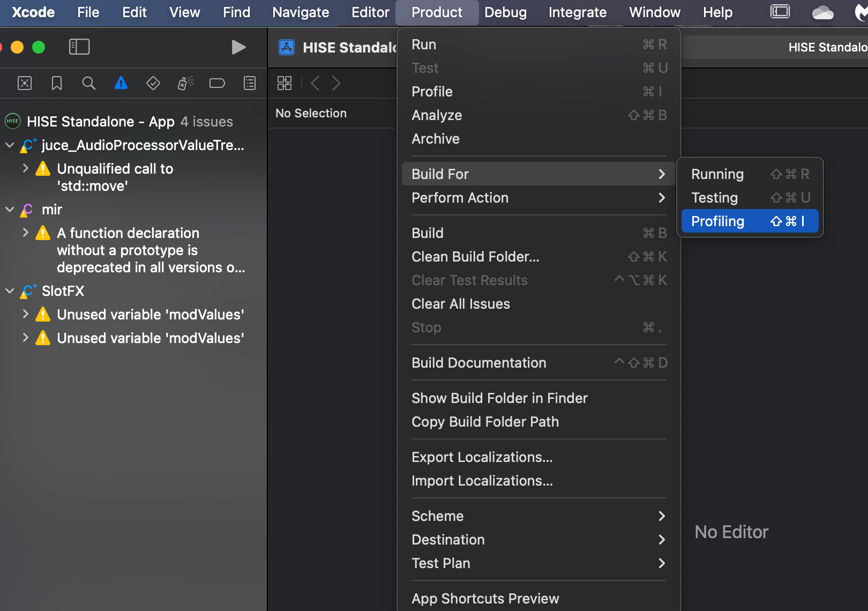Choose Export Localizations...

pos(539,457)
